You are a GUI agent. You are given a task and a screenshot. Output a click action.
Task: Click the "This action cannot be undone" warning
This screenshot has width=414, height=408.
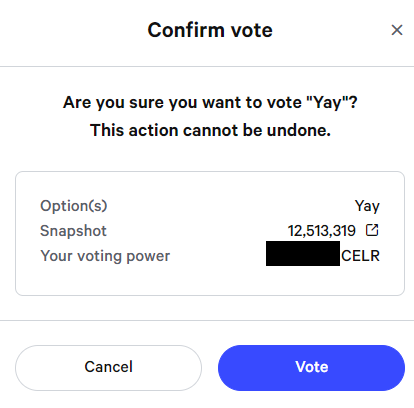[x=210, y=130]
